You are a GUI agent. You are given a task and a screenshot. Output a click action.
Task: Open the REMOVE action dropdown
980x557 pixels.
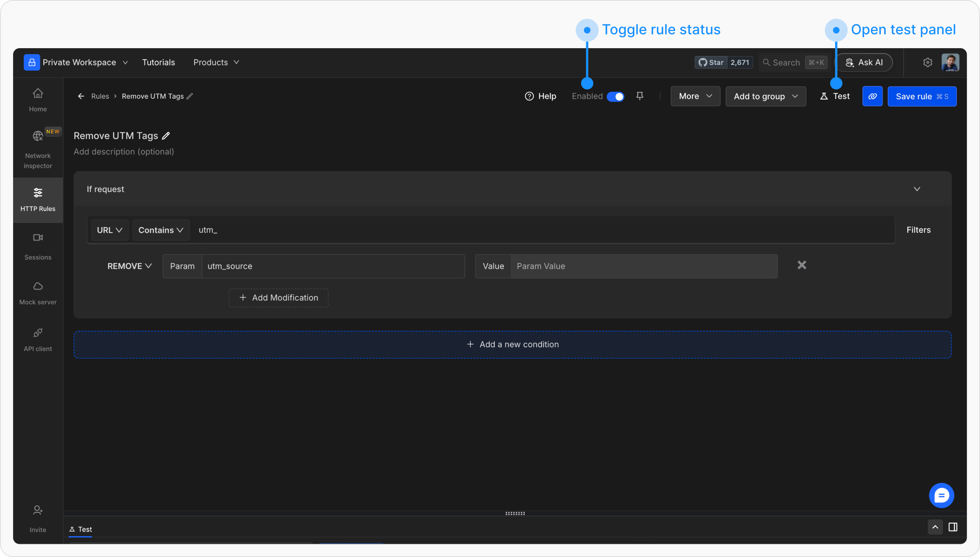(129, 266)
